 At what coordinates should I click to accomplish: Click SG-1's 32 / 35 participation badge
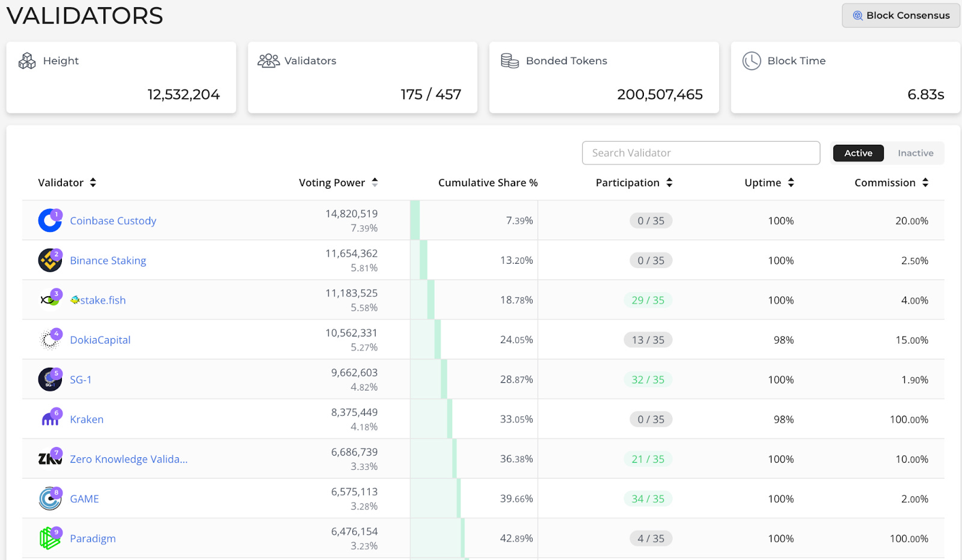pyautogui.click(x=648, y=379)
